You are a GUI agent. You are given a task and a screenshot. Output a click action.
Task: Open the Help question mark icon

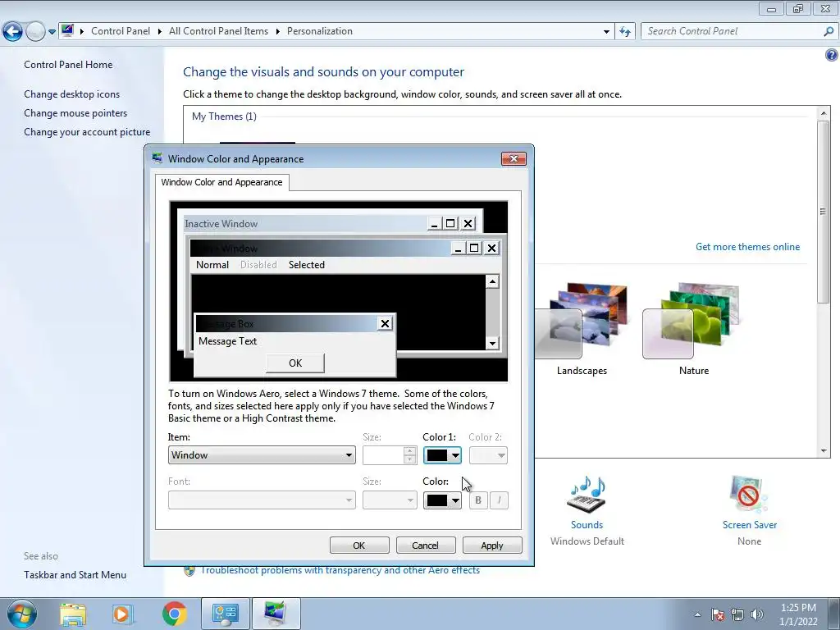[x=832, y=55]
